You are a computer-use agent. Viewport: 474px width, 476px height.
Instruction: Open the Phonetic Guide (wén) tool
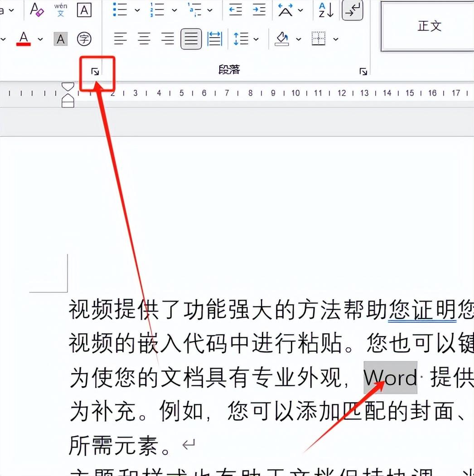point(61,10)
